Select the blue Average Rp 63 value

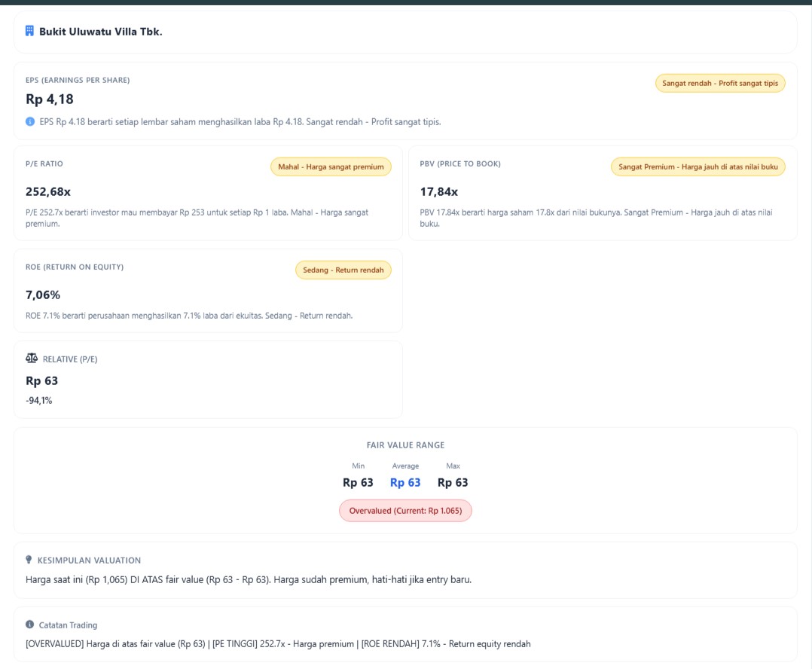click(405, 482)
